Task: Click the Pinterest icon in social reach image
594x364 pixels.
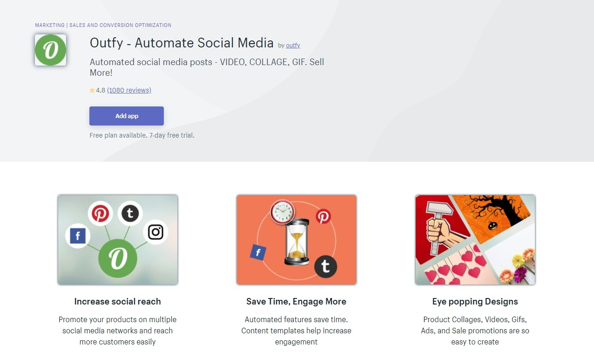Action: click(x=101, y=214)
